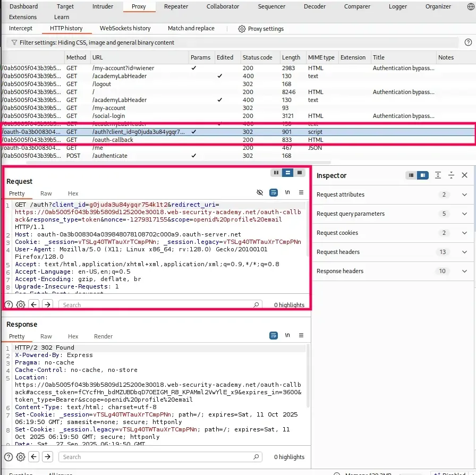This screenshot has width=476, height=475.
Task: Switch Inspector to docked-right layout
Action: [422, 175]
